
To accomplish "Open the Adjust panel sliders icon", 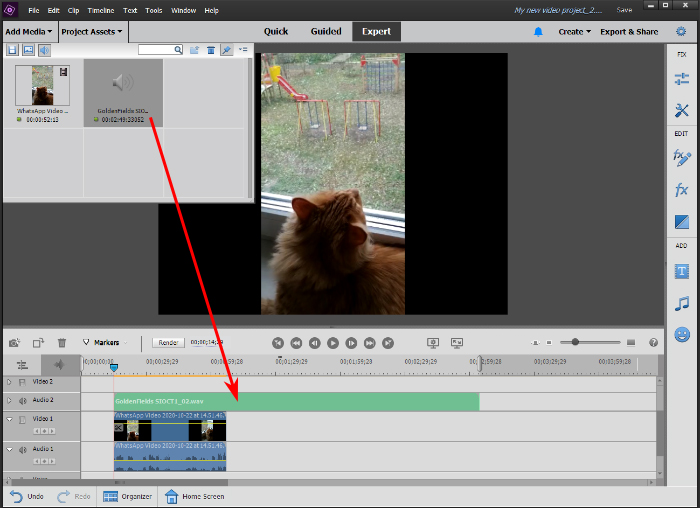I will [x=682, y=79].
